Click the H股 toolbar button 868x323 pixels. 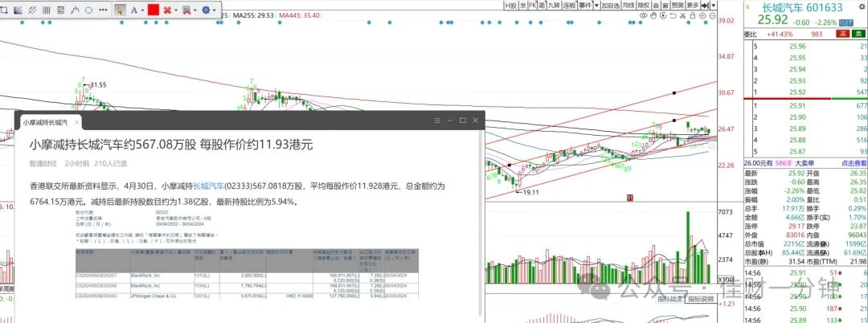(511, 6)
